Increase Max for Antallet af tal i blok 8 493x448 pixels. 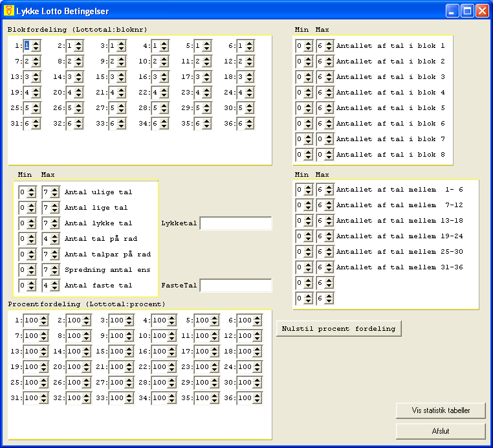[x=329, y=152]
